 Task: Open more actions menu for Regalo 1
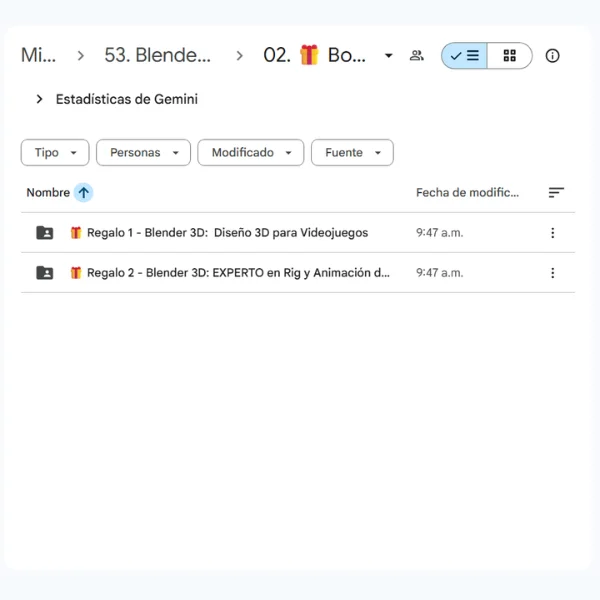[x=552, y=233]
